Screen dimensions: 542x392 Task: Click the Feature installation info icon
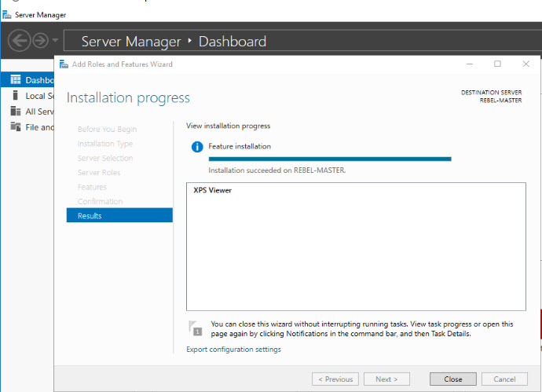pyautogui.click(x=197, y=147)
